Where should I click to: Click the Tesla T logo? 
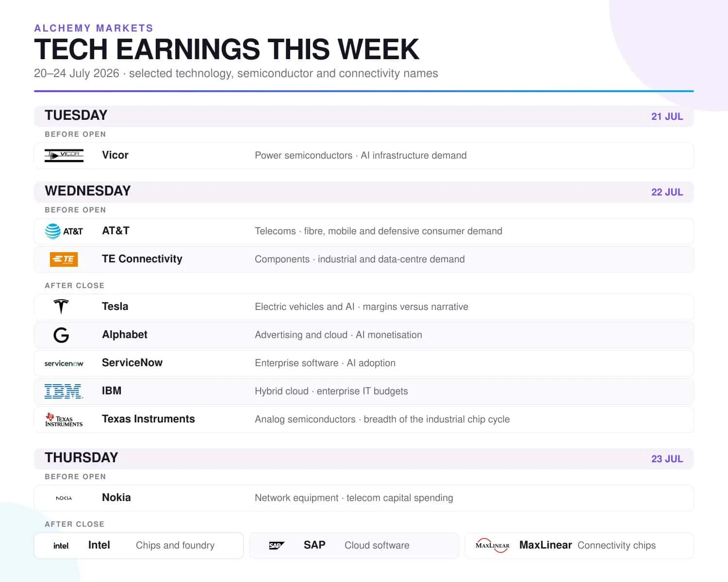(61, 307)
